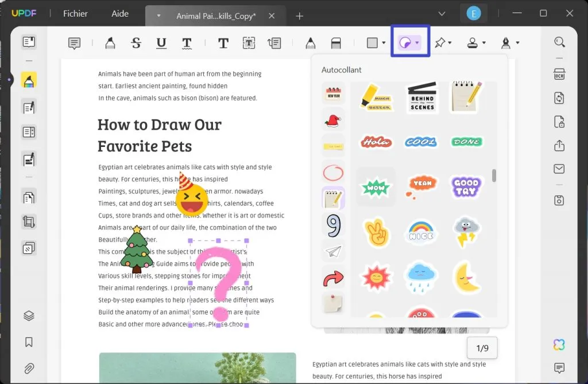The height and width of the screenshot is (384, 588).
Task: Insert the Good Try sticker
Action: (466, 187)
